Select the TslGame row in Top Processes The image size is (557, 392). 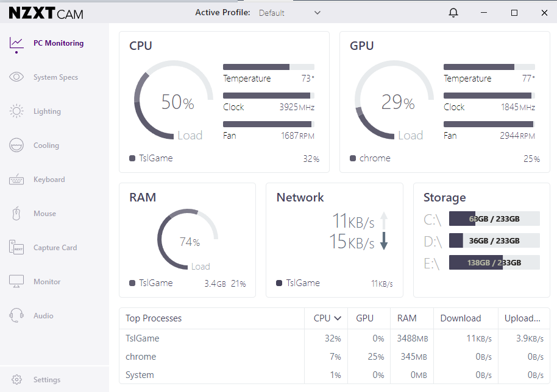(x=335, y=338)
